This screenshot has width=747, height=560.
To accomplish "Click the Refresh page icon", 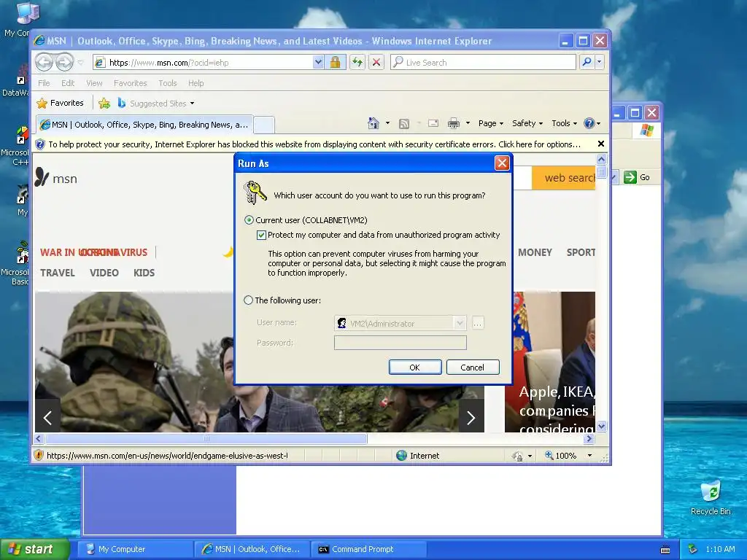I will pos(357,62).
